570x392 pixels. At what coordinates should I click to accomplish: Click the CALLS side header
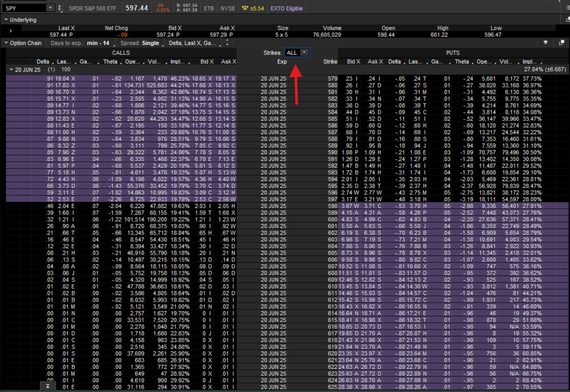121,53
